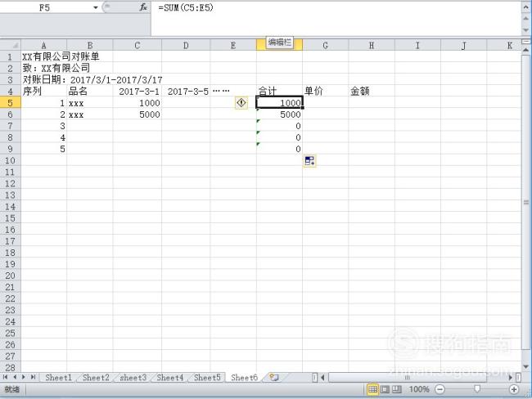Click horizontal scrollbar right arrow
The image size is (532, 399).
(510, 377)
